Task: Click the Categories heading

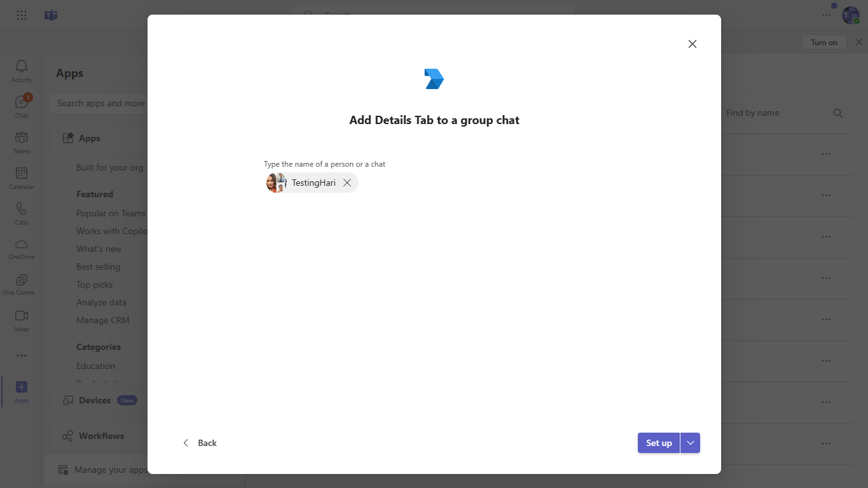Action: [99, 347]
